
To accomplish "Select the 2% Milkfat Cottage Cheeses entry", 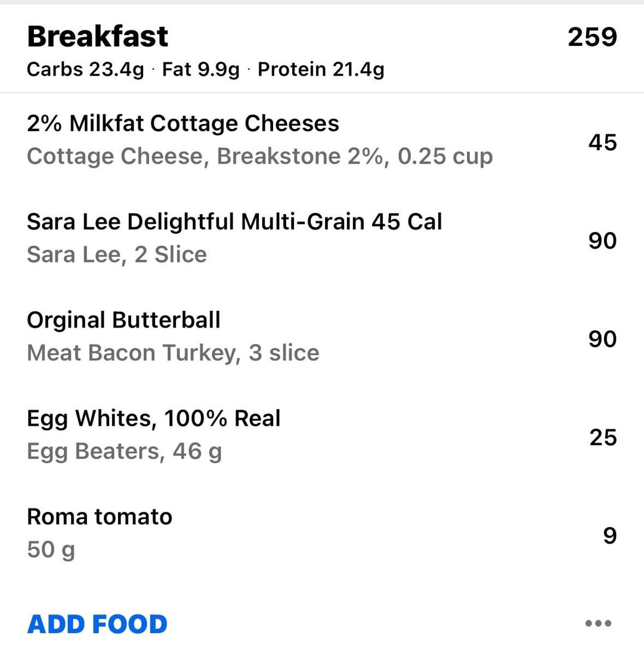I will tap(322, 142).
